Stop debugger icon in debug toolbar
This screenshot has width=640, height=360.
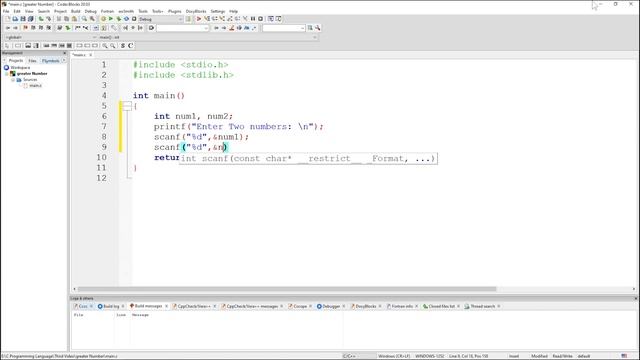tap(260, 19)
